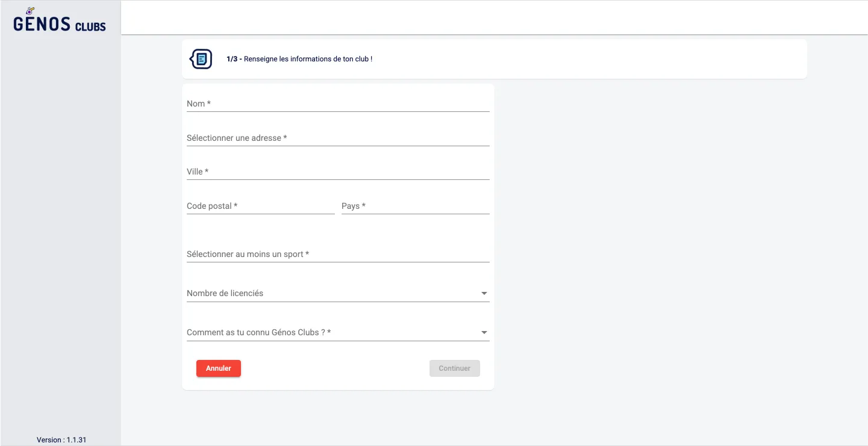Click the Sélectionner une adresse field
Viewport: 868px width, 446px height.
point(337,138)
